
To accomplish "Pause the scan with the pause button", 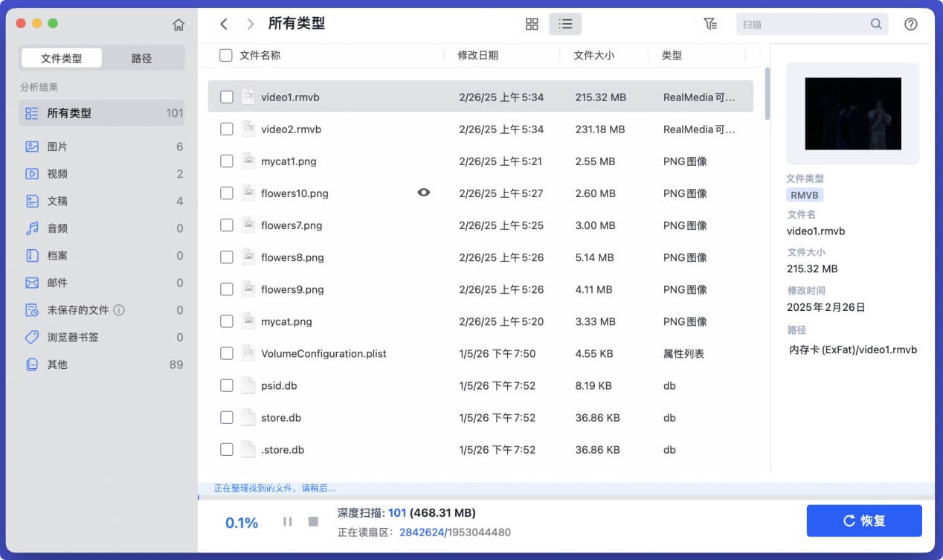I will click(x=287, y=521).
